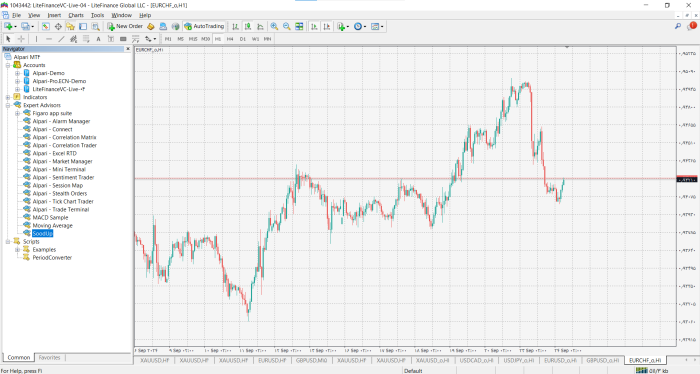The height and width of the screenshot is (374, 700).
Task: Switch to the H4 timeframe
Action: pyautogui.click(x=230, y=39)
